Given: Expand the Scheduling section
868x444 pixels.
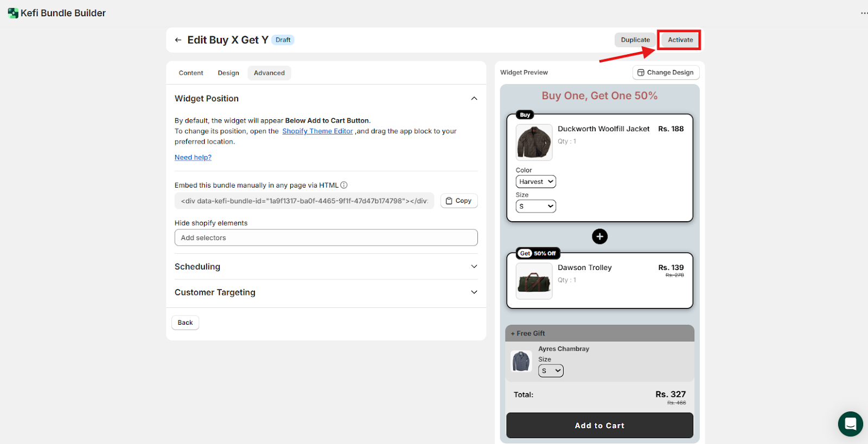Looking at the screenshot, I should click(x=474, y=267).
